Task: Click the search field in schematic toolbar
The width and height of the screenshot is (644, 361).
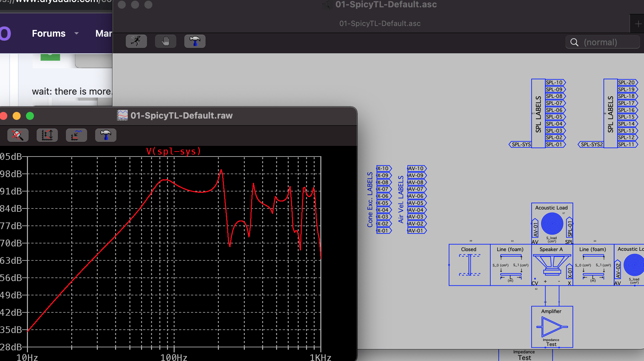Action: pyautogui.click(x=602, y=42)
